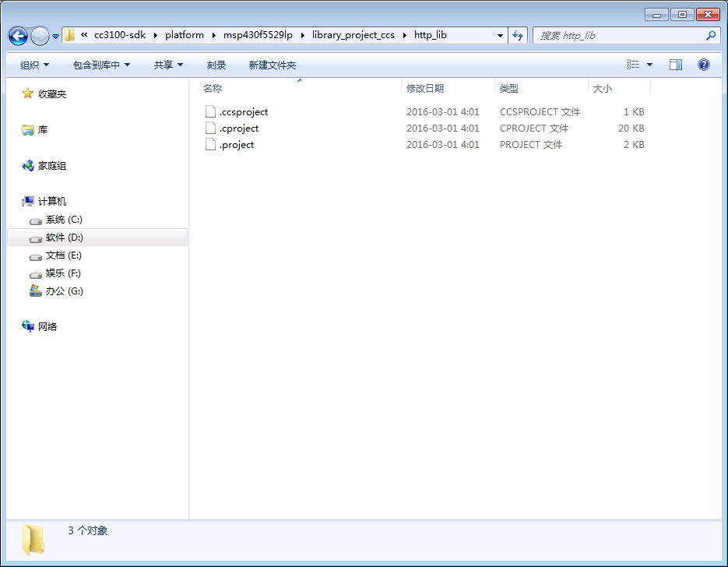728x567 pixels.
Task: Click the 网络 network icon
Action: tap(28, 326)
